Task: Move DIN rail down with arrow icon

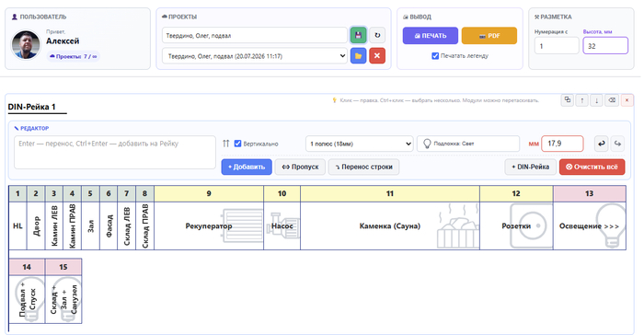Action: click(596, 100)
